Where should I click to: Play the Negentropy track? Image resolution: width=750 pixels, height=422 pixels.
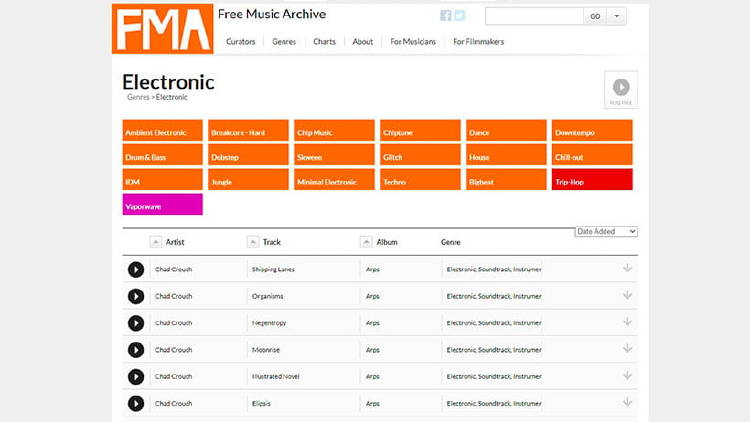click(136, 323)
